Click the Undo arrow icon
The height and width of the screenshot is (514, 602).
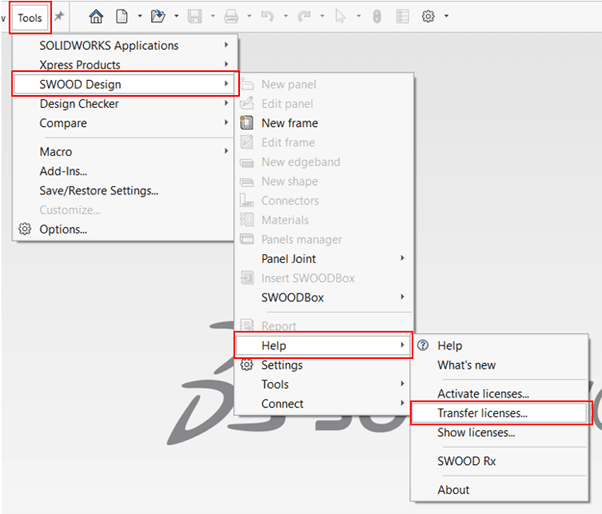coord(267,17)
